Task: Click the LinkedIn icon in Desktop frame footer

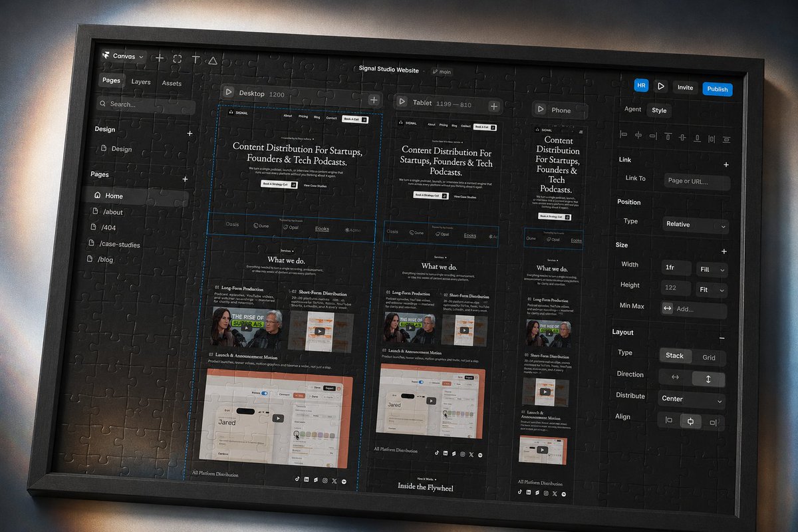Action: click(x=307, y=479)
